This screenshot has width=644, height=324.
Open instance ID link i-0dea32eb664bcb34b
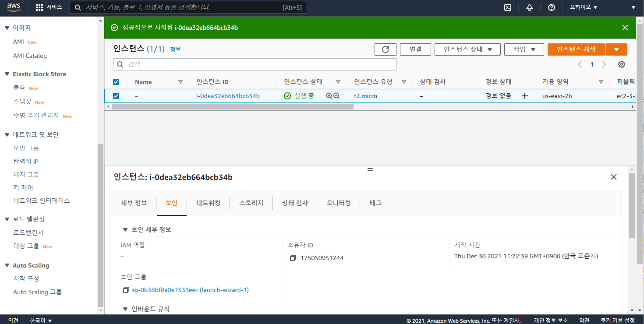[228, 96]
